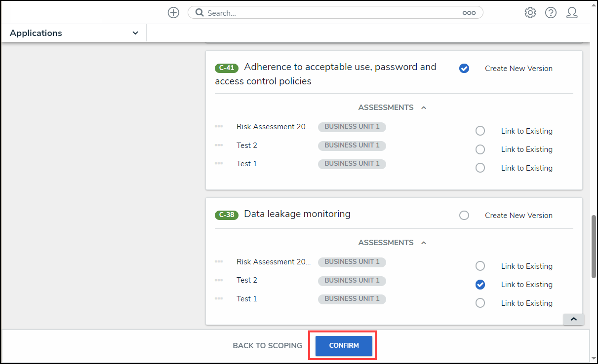
Task: Click the Confirm button
Action: click(344, 345)
